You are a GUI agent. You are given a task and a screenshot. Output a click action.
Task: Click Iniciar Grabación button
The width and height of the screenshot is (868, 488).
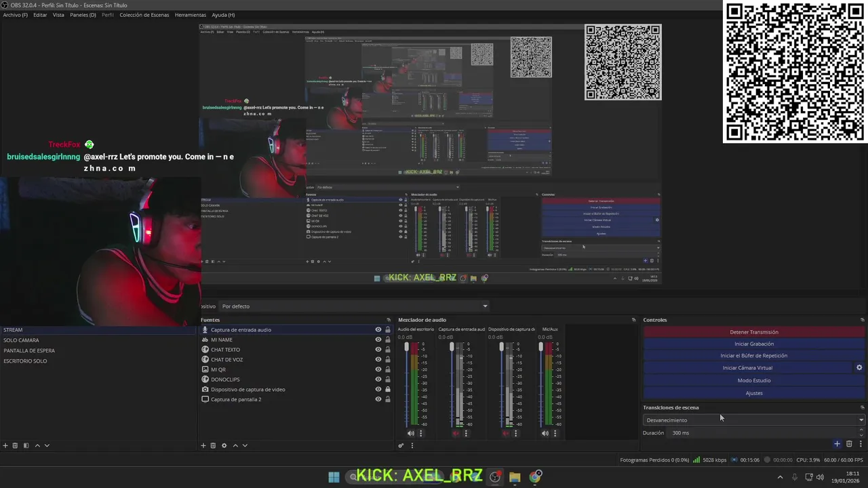pos(754,344)
